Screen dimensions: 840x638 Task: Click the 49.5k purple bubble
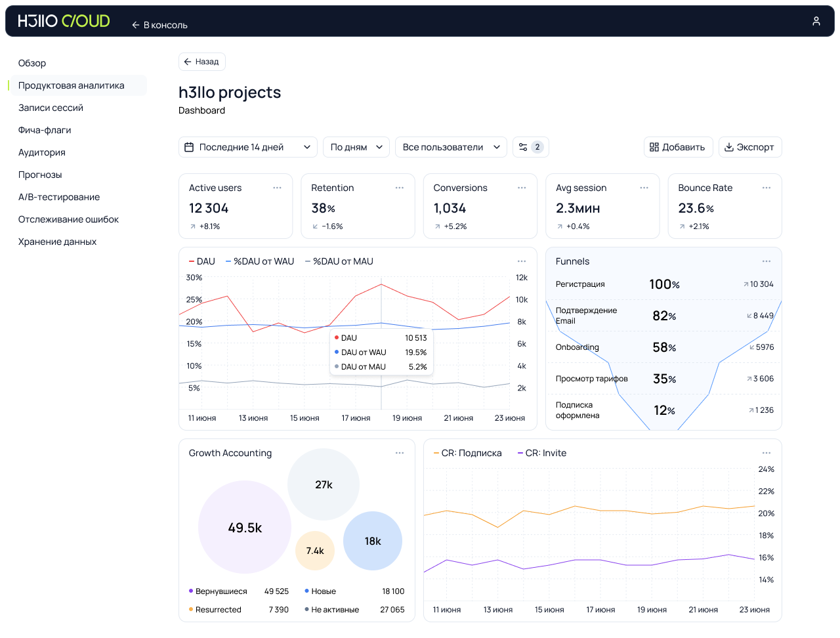coord(244,527)
